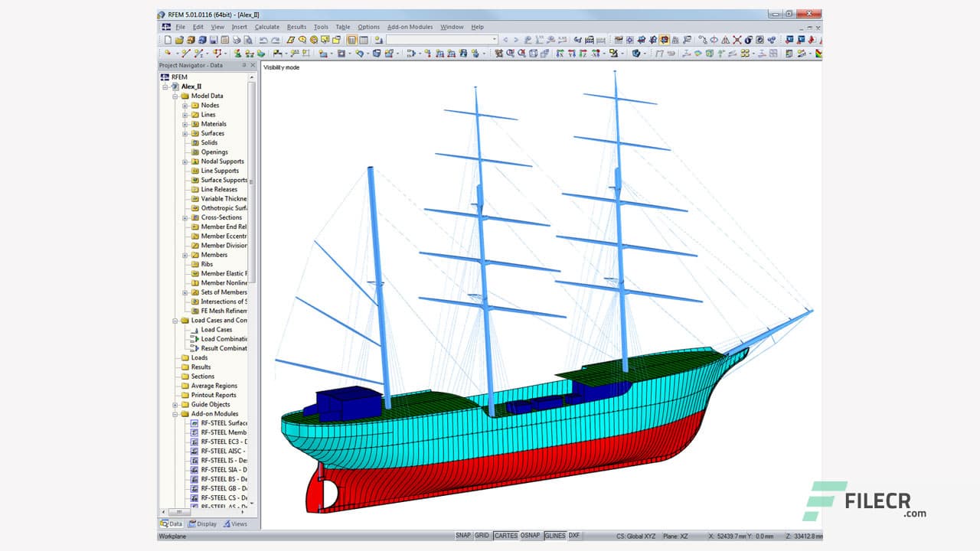
Task: Click the GLINES toggle in the status bar
Action: click(x=555, y=536)
